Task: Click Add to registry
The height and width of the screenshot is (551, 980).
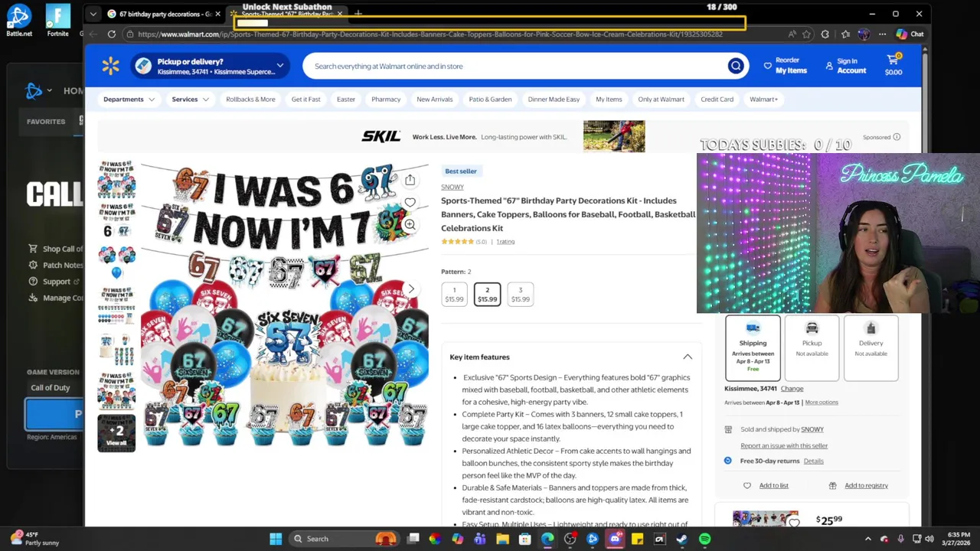Action: [866, 485]
